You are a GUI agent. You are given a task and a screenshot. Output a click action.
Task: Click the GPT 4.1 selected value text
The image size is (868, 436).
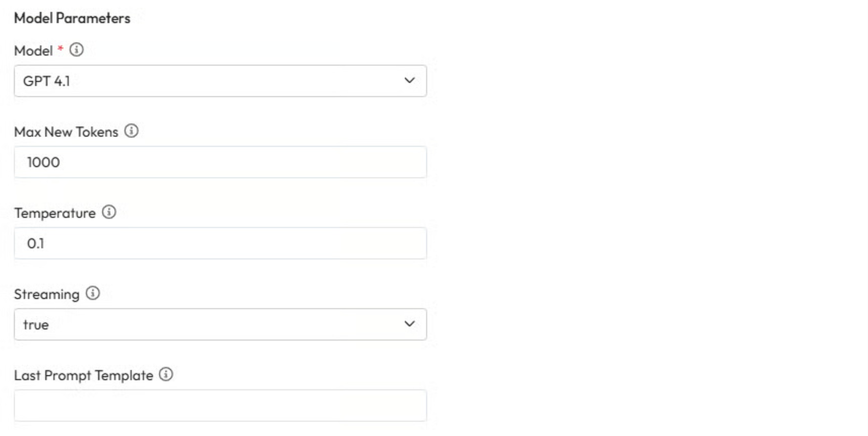(x=46, y=81)
